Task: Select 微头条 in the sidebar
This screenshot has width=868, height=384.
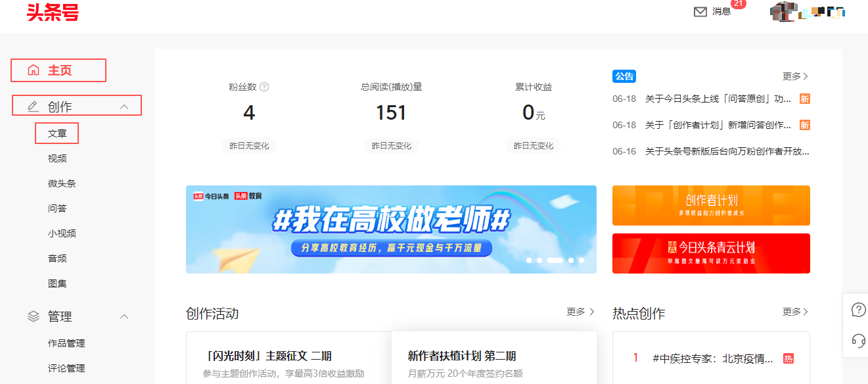Action: (x=62, y=183)
